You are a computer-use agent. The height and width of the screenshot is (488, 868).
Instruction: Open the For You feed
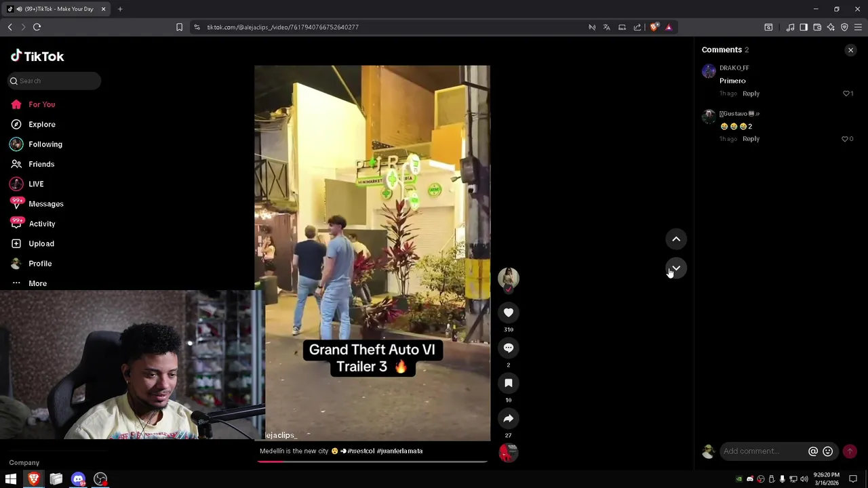(41, 104)
